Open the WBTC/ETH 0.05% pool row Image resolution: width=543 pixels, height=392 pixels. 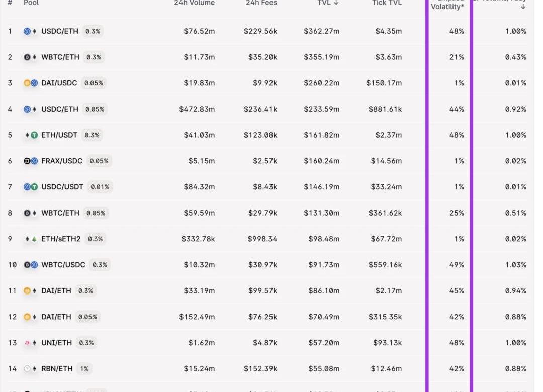(266, 213)
